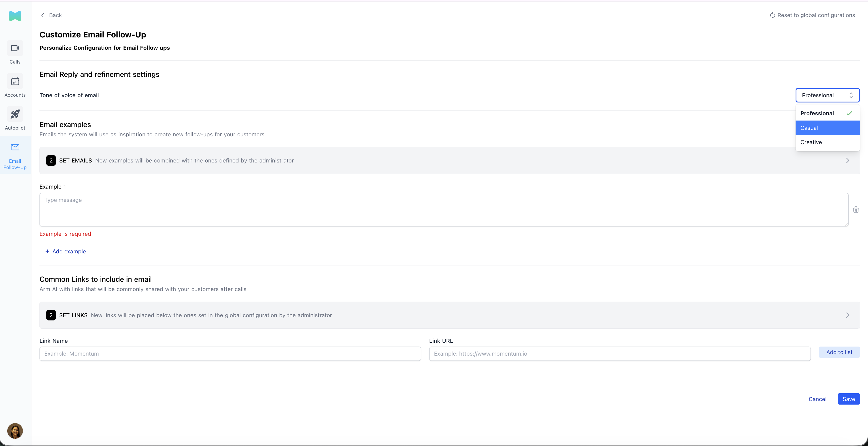
Task: Open the Calls section icon
Action: [15, 48]
